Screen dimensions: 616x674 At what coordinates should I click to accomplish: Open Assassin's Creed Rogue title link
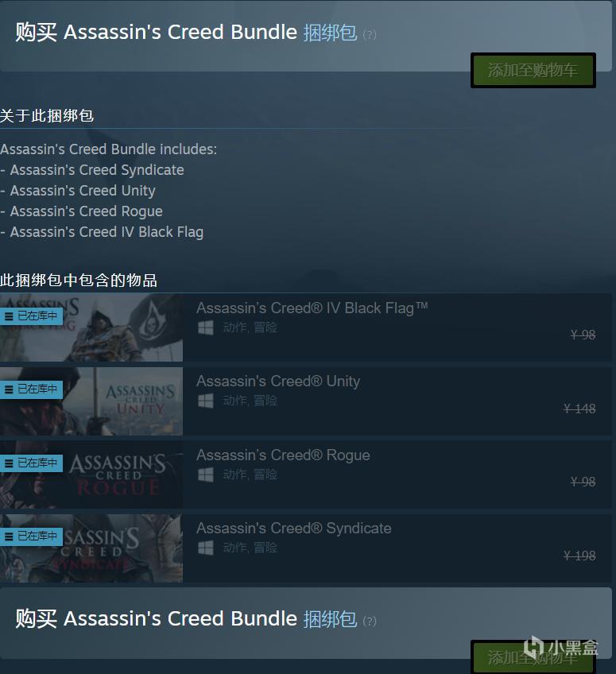coord(283,455)
